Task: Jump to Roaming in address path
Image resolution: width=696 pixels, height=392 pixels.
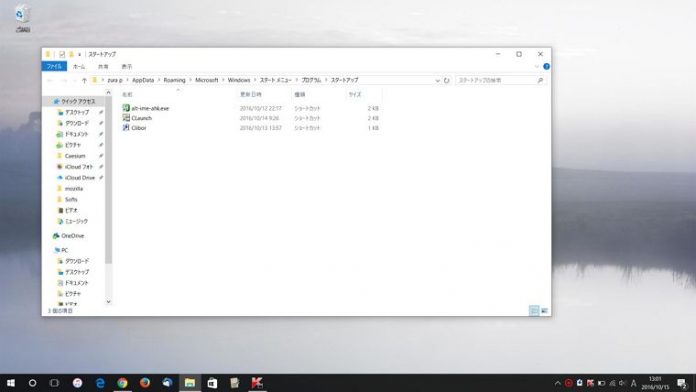Action: [x=174, y=80]
